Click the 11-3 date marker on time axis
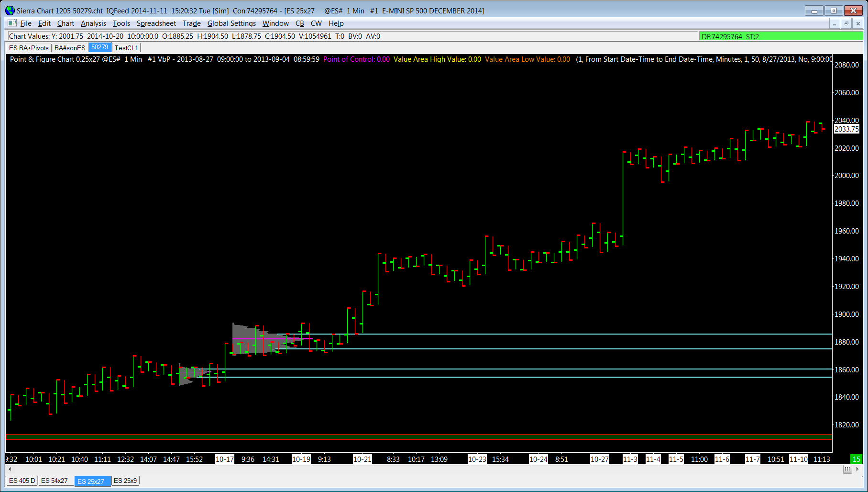868x492 pixels. (x=630, y=459)
